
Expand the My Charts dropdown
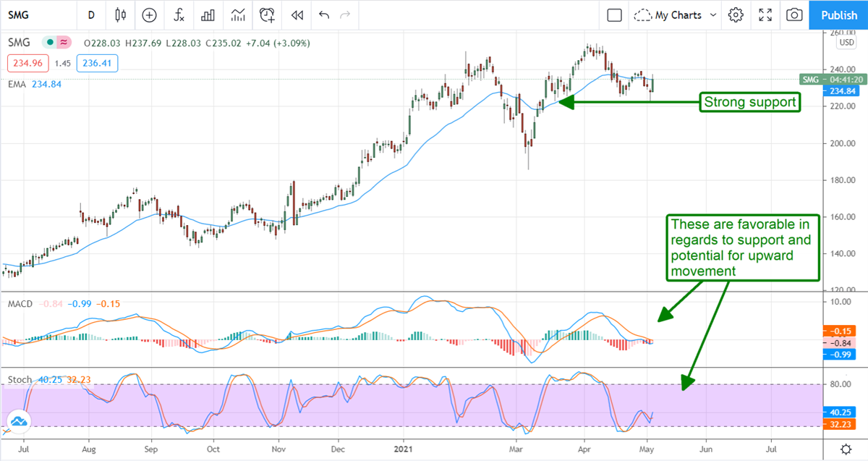(x=676, y=14)
